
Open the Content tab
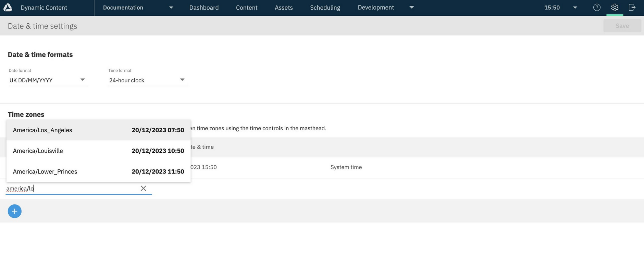(247, 8)
